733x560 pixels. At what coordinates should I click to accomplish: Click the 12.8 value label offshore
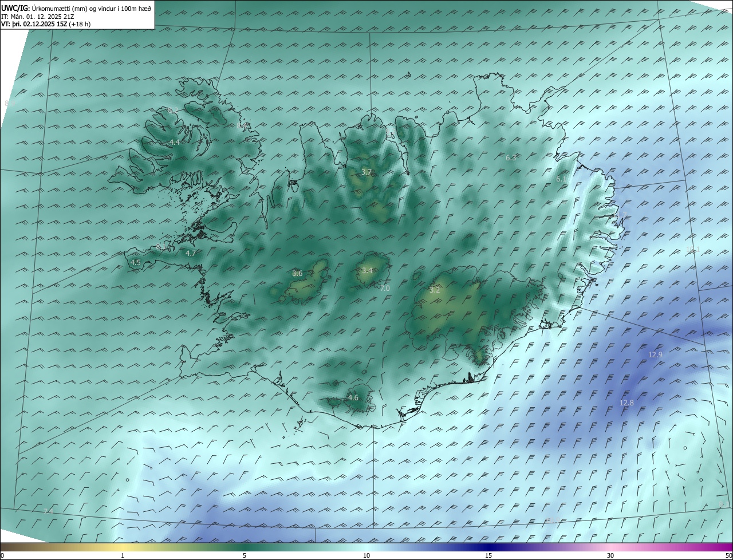tap(627, 403)
